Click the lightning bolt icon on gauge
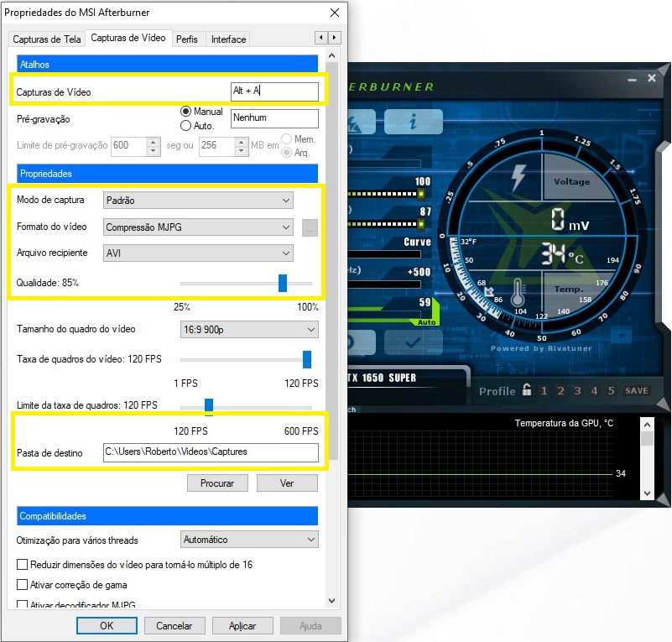 coord(518,177)
